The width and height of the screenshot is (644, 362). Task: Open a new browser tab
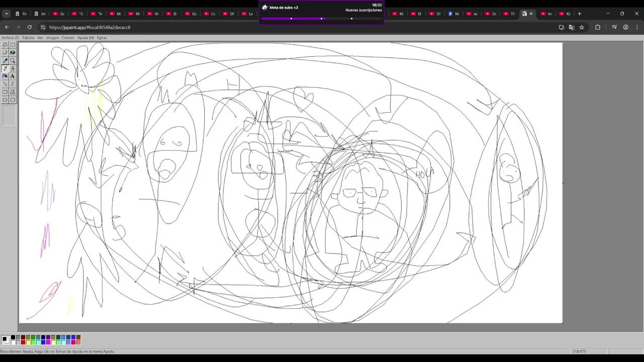pos(580,14)
